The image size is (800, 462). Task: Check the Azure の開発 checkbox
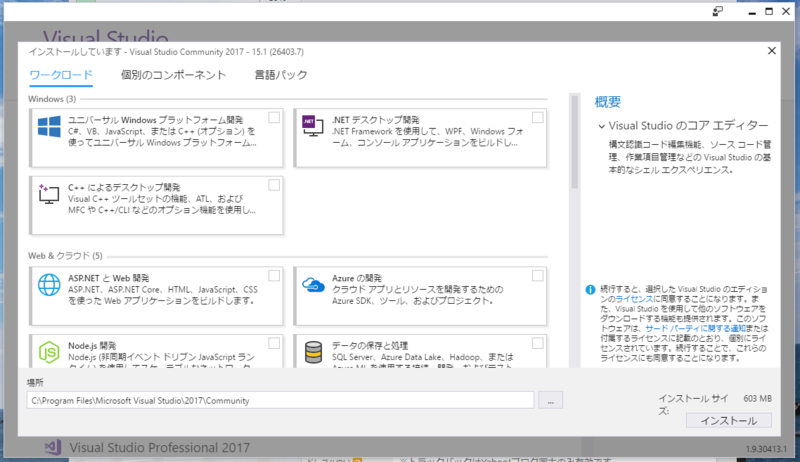click(x=537, y=276)
